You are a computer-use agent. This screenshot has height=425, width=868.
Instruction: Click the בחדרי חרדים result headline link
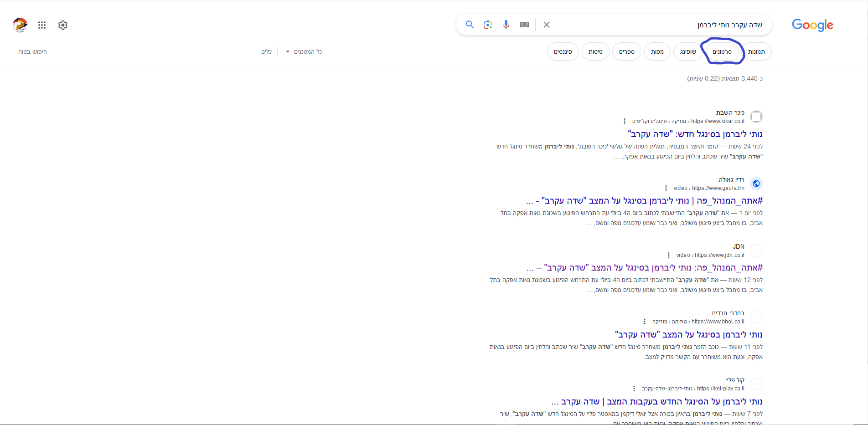click(x=687, y=334)
